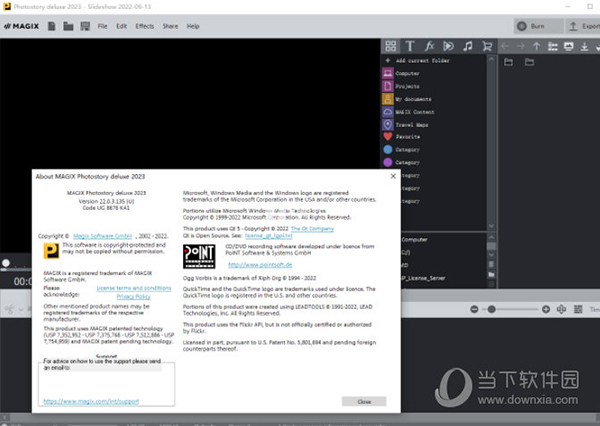Image resolution: width=600 pixels, height=426 pixels.
Task: Open the Help menu
Action: pos(193,26)
